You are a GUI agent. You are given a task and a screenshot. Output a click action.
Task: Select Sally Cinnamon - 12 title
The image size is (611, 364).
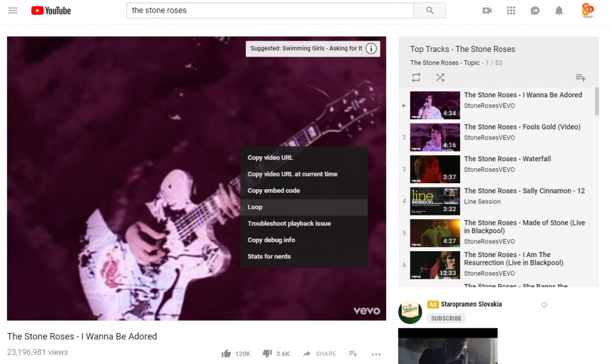coord(524,190)
